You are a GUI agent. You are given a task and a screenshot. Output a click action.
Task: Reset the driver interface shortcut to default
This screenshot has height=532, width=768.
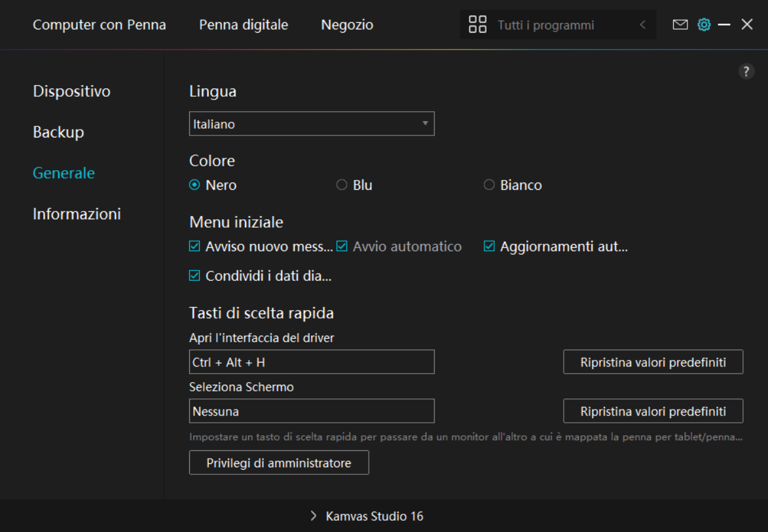(653, 362)
